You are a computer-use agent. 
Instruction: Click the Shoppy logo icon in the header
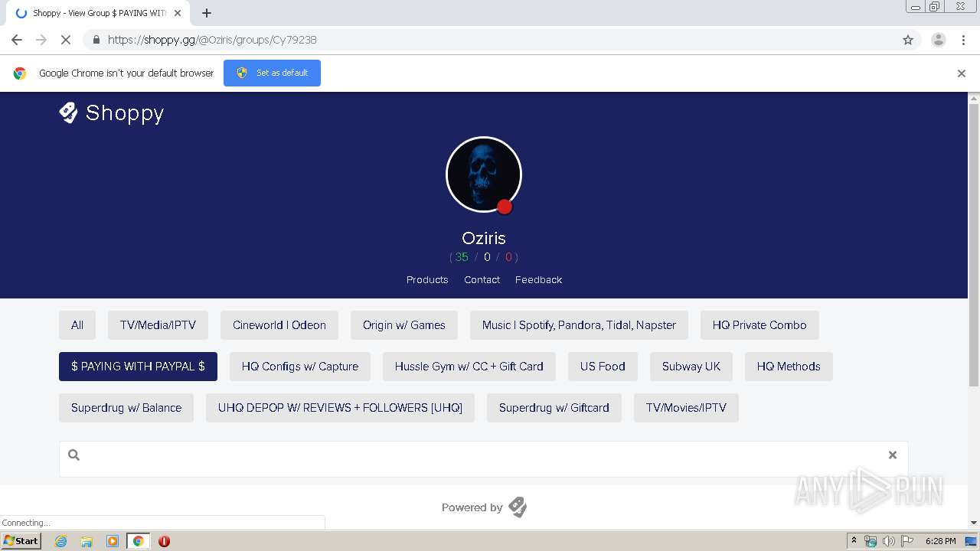pos(69,112)
